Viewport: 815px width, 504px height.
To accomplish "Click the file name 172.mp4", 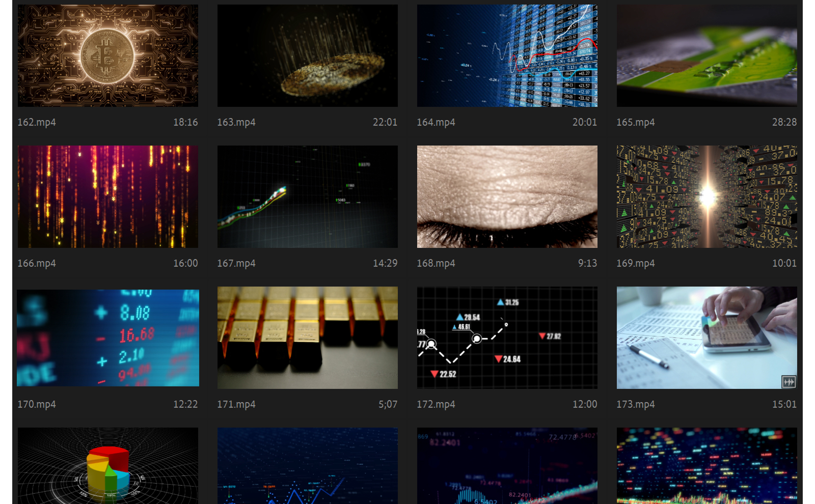I will (x=436, y=404).
